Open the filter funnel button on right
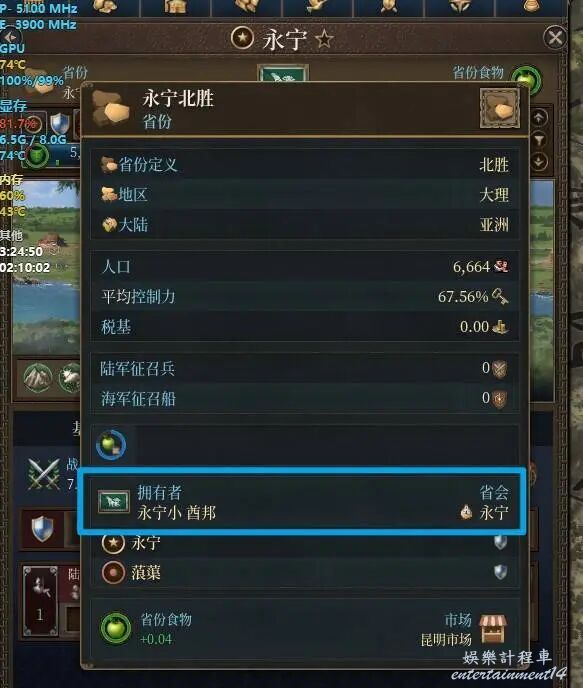Viewport: 583px width, 688px height. coord(539,140)
